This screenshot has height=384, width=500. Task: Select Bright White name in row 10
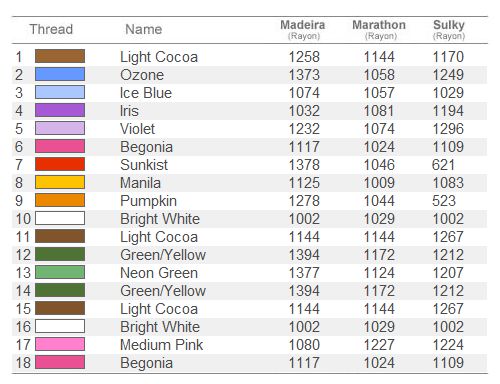tap(160, 219)
